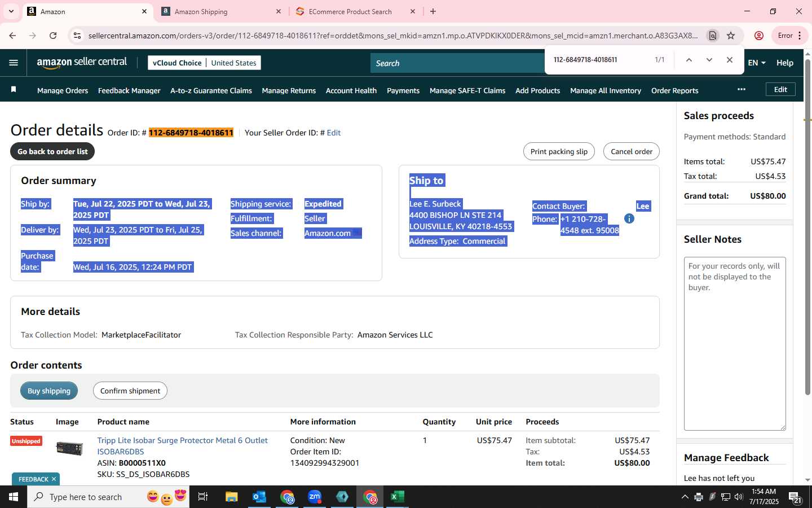
Task: Open the EN language dropdown
Action: pos(757,63)
